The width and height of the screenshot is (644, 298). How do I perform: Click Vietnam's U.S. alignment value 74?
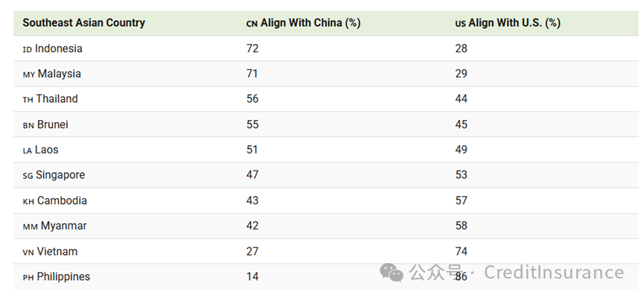pos(462,251)
